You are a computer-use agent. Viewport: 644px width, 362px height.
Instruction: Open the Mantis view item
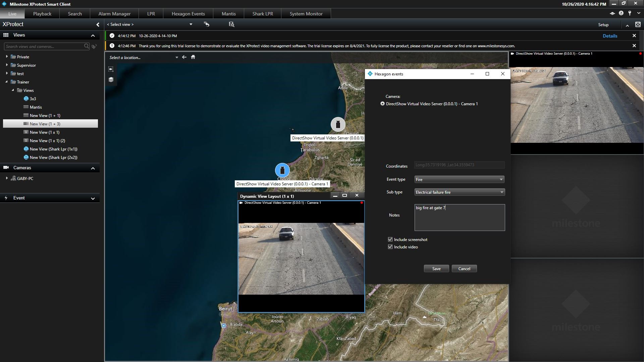coord(36,107)
